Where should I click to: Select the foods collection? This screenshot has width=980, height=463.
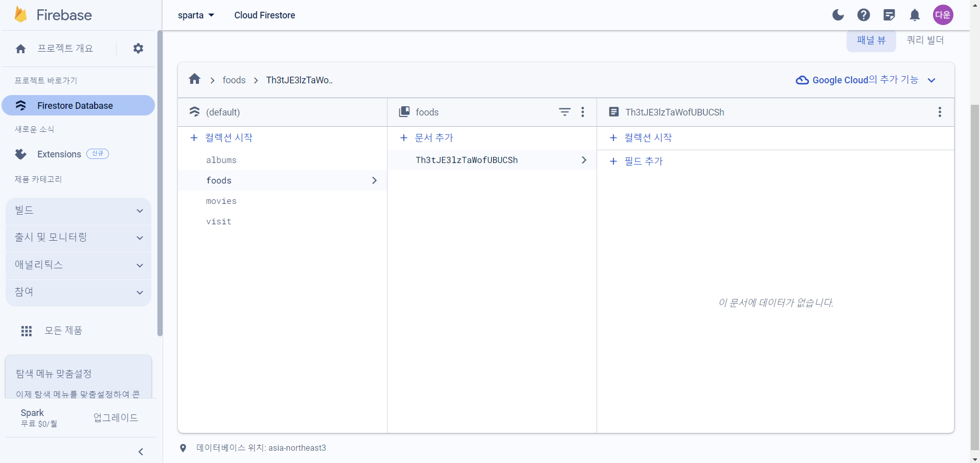point(282,180)
